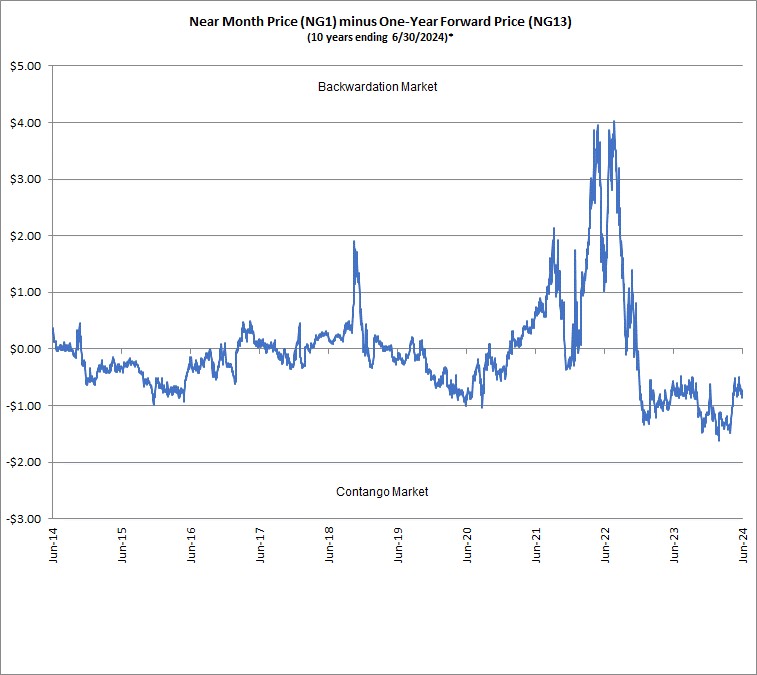Viewport: 757px width, 675px height.
Task: Click the late-2018 spike near $2.00 on the line
Action: (354, 241)
